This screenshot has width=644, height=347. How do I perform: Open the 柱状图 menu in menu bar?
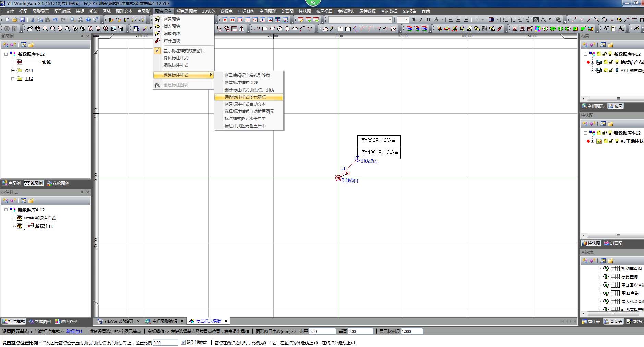[305, 11]
